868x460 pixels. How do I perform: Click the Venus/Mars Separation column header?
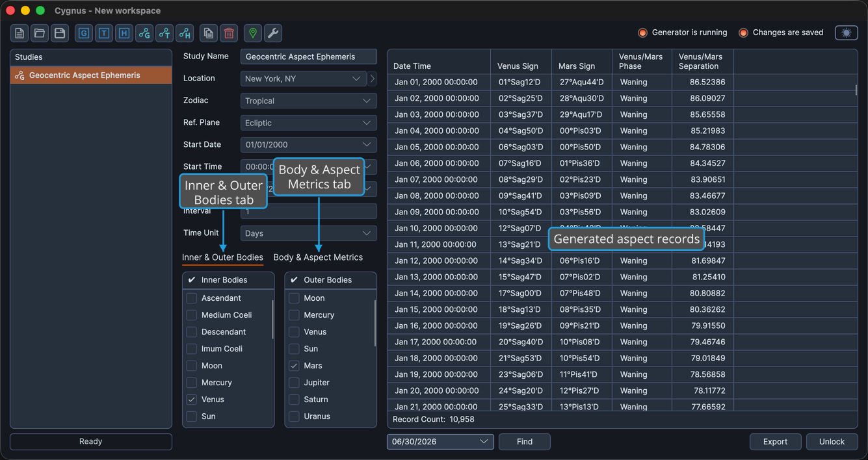pyautogui.click(x=703, y=62)
